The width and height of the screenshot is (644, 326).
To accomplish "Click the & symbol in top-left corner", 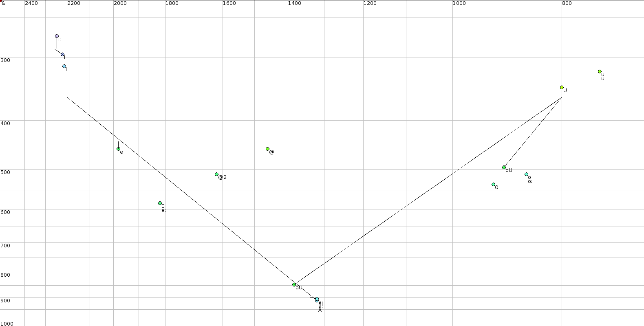I will coord(4,3).
